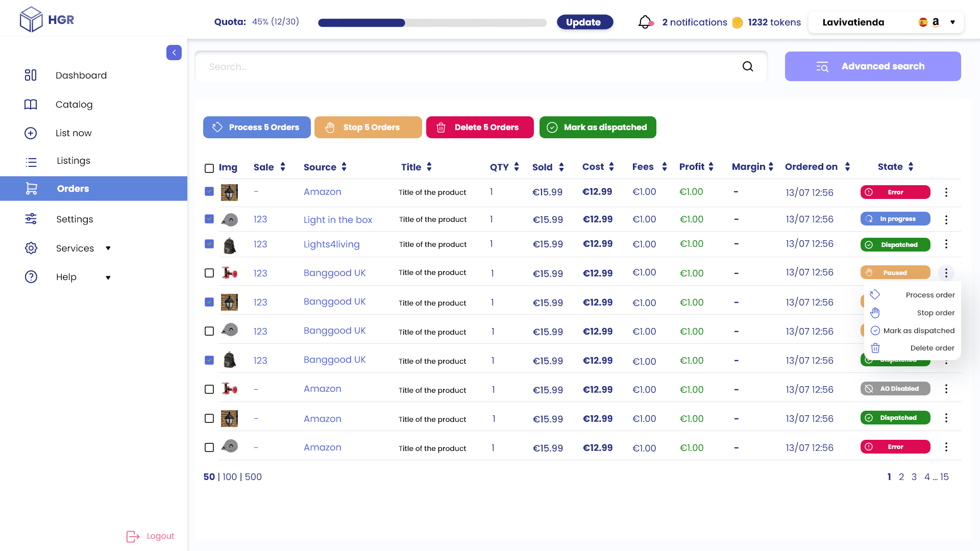Collapse sidebar with the chevron button

pos(174,53)
